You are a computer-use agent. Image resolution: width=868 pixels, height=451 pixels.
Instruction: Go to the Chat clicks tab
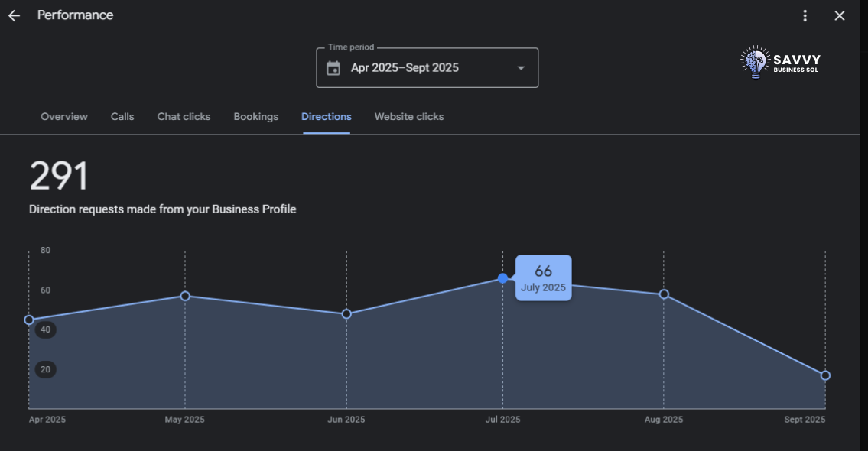[x=184, y=117]
